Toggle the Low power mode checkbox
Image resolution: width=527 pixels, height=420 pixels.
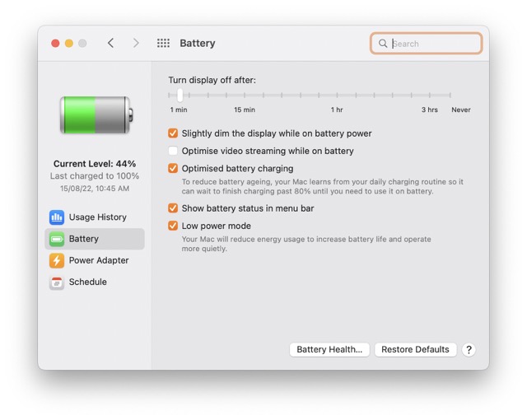(x=173, y=226)
